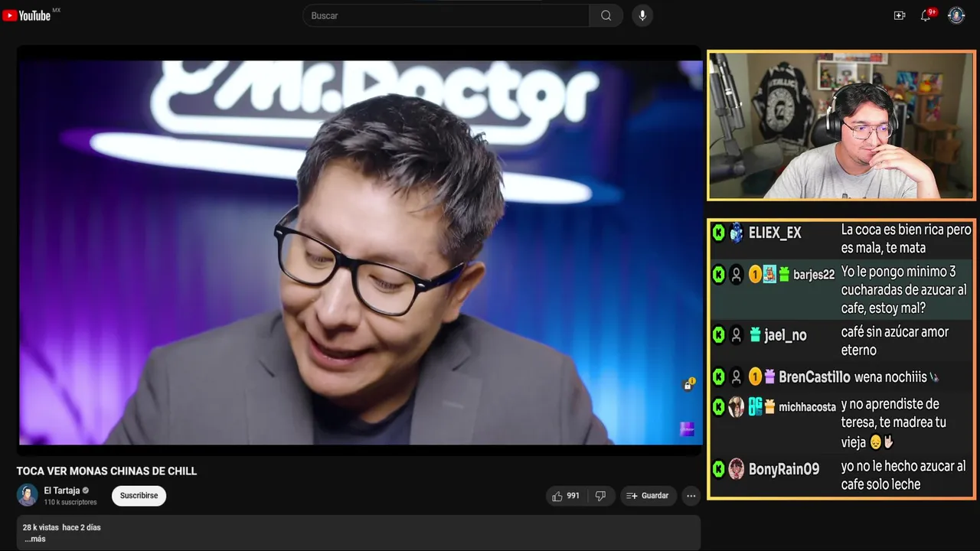This screenshot has height=551, width=980.
Task: Click ELIEX_EX username in chat
Action: (x=775, y=233)
